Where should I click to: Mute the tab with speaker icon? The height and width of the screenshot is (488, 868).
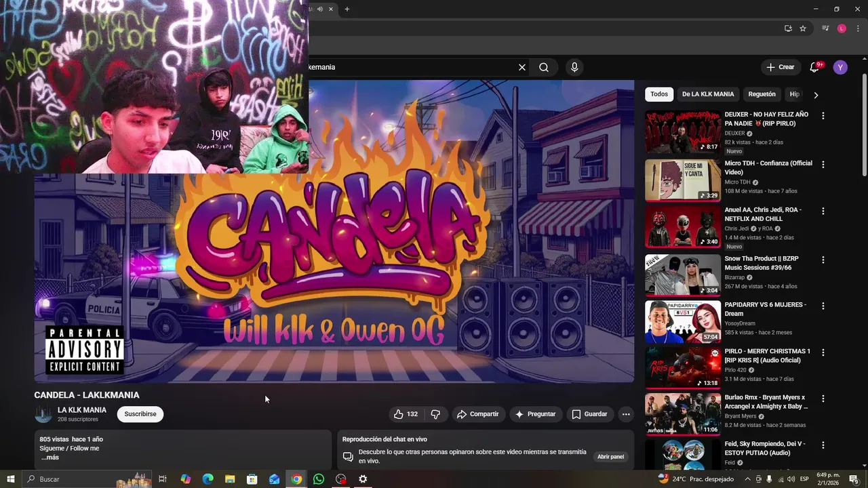point(319,9)
